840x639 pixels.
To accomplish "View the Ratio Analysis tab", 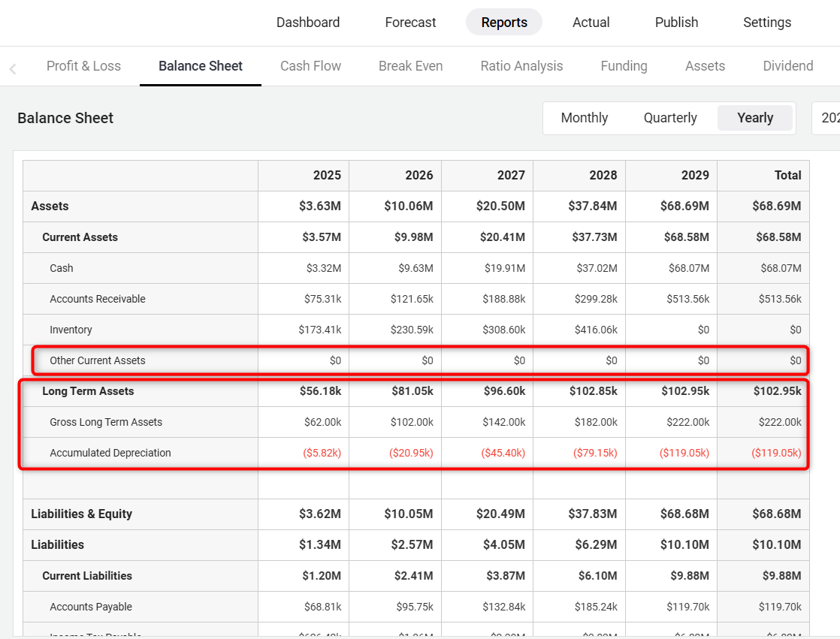I will (521, 66).
